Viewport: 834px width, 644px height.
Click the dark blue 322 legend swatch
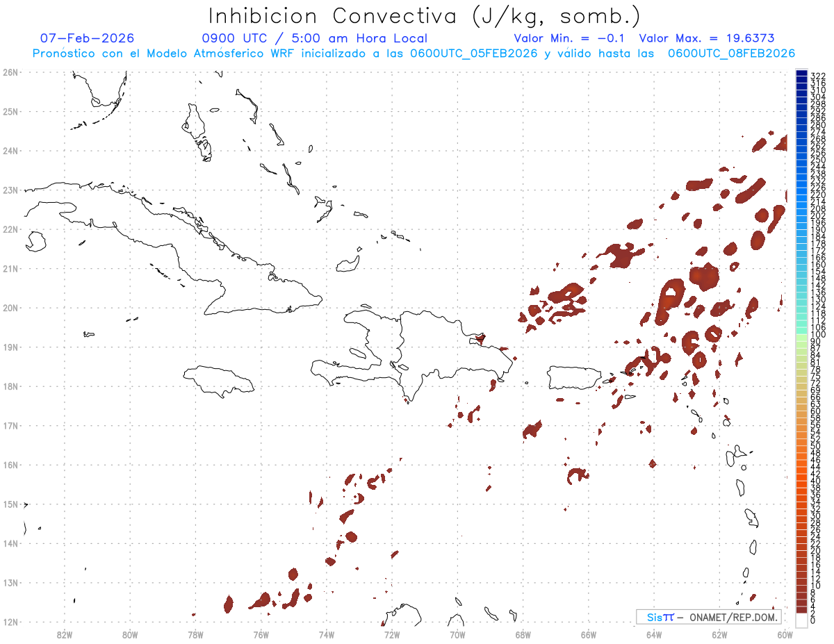[x=801, y=74]
